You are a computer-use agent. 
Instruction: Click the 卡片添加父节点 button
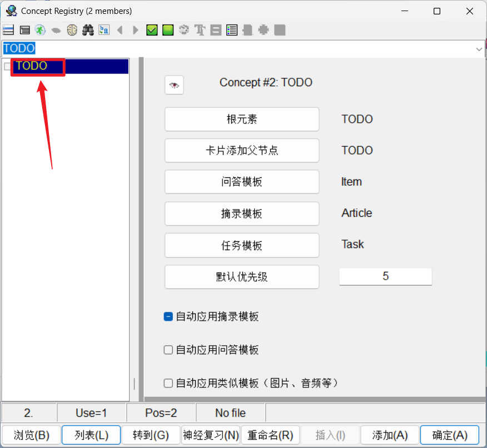(242, 151)
